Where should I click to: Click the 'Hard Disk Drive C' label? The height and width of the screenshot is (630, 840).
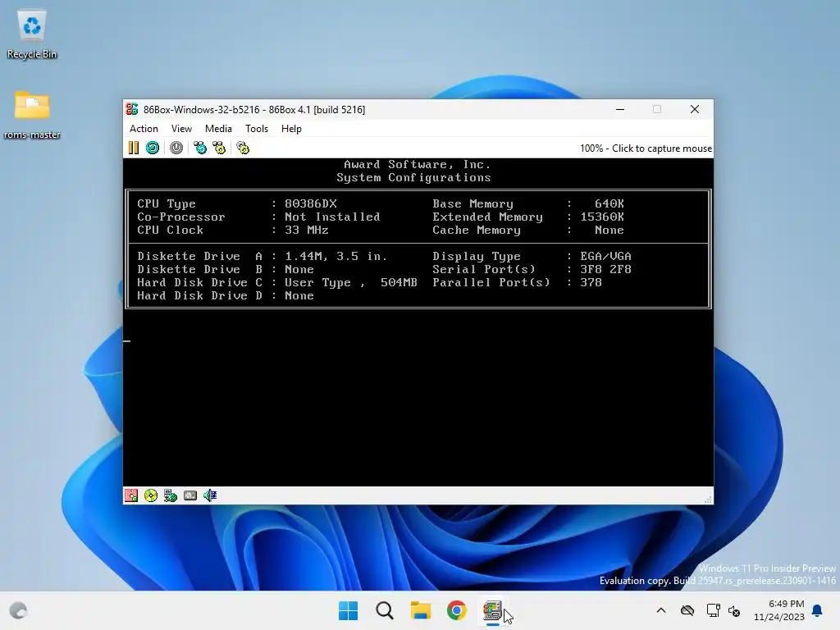200,282
